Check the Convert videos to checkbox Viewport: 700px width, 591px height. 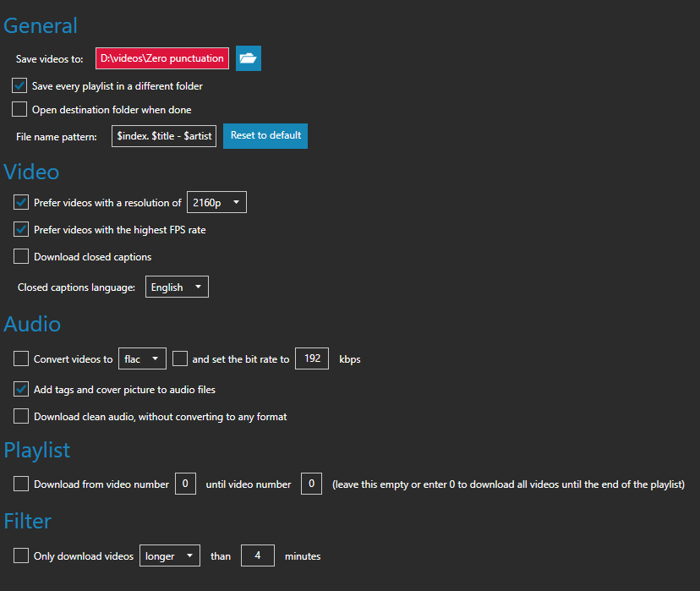pyautogui.click(x=21, y=358)
